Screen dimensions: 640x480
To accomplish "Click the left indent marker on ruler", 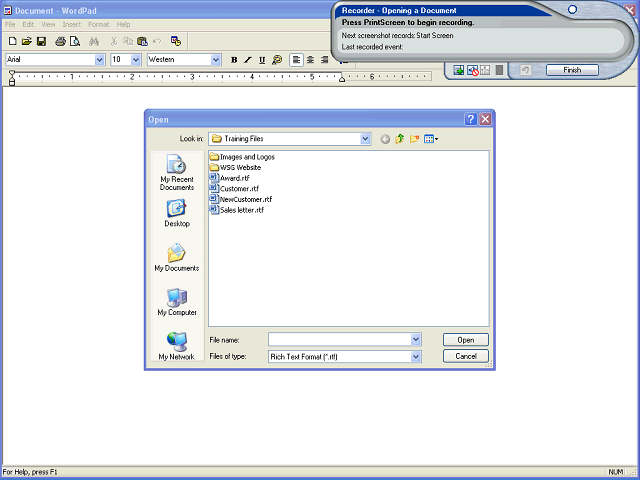I will coord(12,78).
